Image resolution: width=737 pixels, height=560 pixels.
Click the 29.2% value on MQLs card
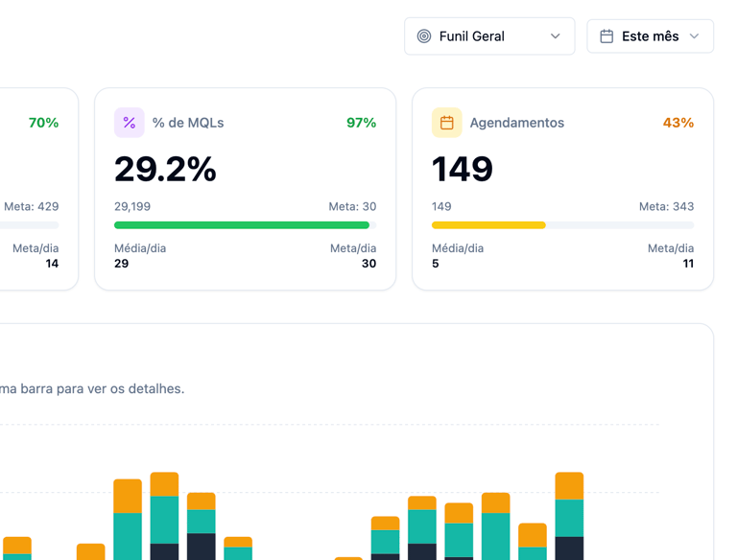coord(165,169)
